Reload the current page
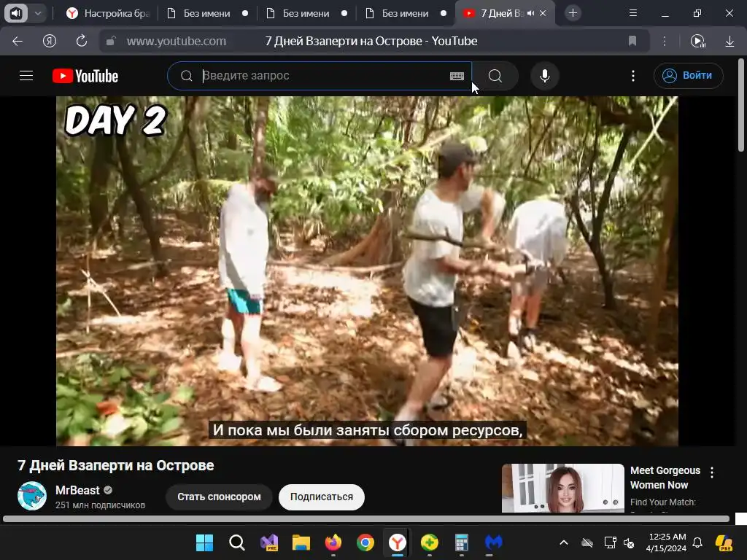 click(82, 42)
